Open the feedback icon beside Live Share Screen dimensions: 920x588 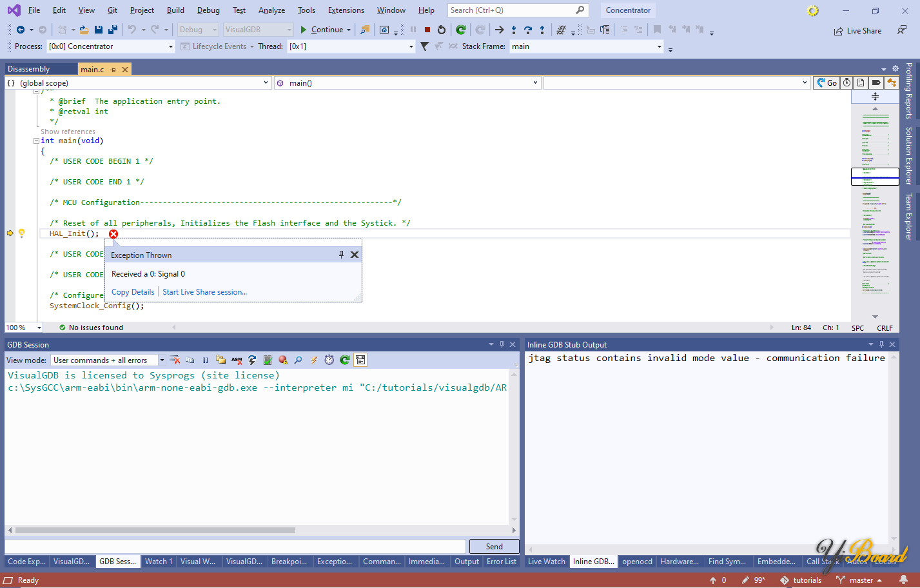tap(902, 30)
